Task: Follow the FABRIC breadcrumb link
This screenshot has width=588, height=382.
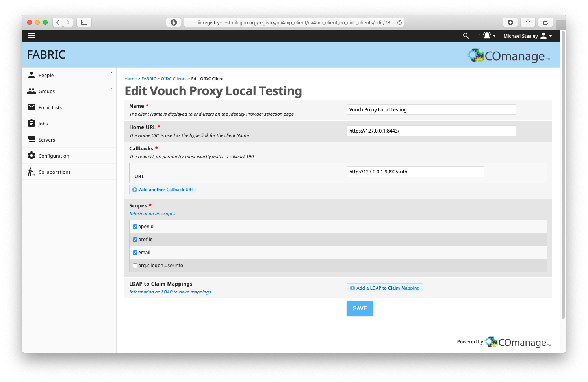Action: 149,79
